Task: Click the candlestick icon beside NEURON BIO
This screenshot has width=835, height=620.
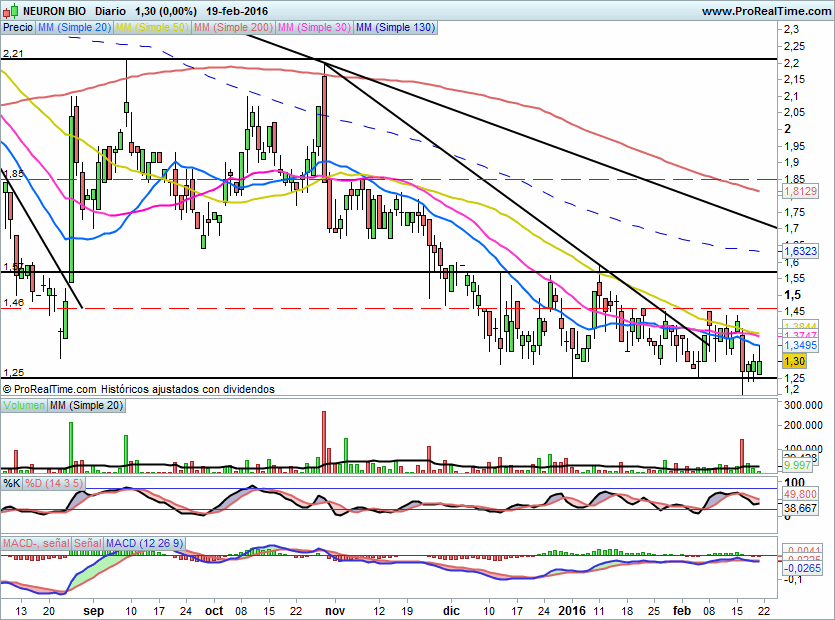Action: pyautogui.click(x=10, y=11)
